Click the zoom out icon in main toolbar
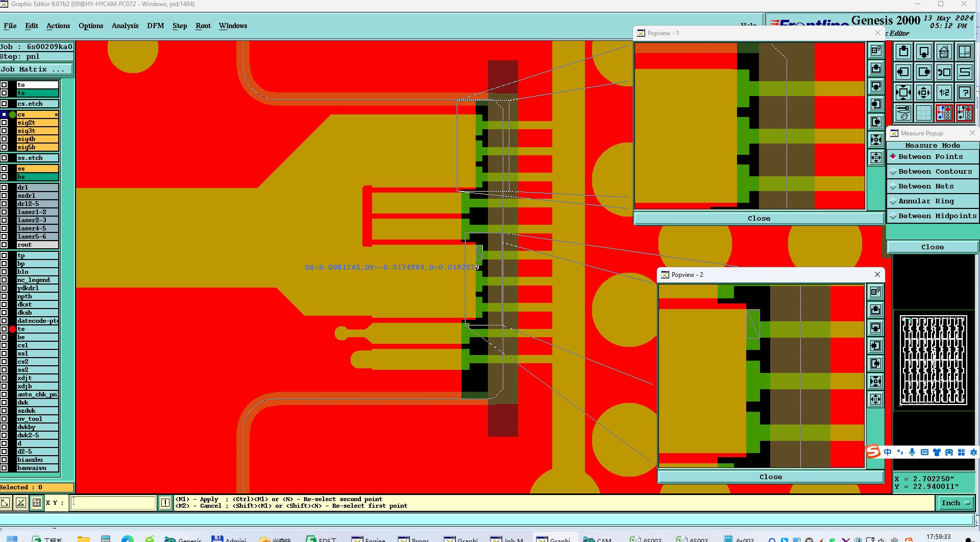The width and height of the screenshot is (980, 542). click(x=924, y=92)
